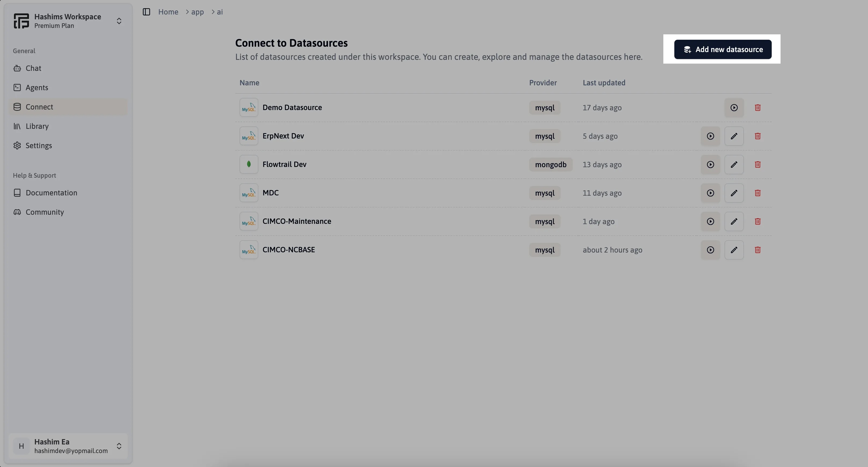Click the edit pencil icon for Flowtrail Dev

(734, 165)
